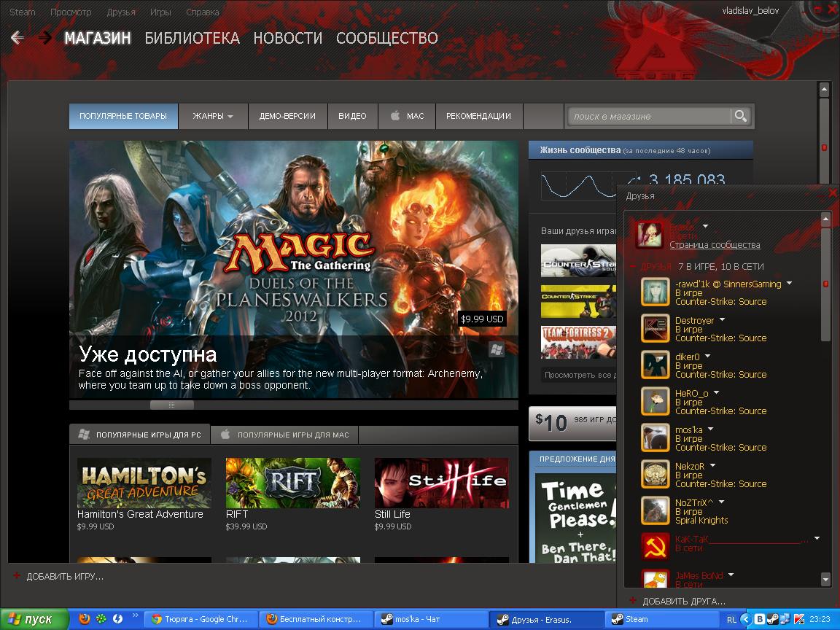
Task: Click the Steam tray icon
Action: pyautogui.click(x=772, y=619)
